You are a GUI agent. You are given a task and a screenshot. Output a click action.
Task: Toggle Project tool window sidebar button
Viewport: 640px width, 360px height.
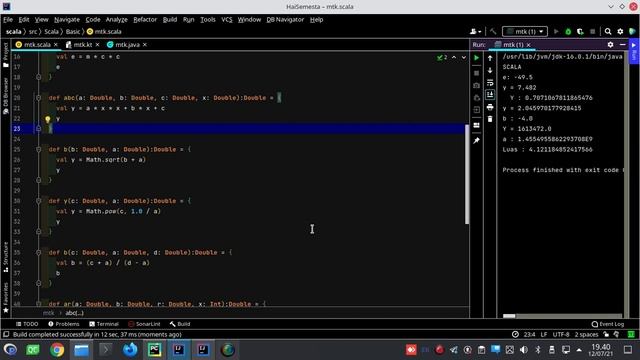pyautogui.click(x=5, y=55)
